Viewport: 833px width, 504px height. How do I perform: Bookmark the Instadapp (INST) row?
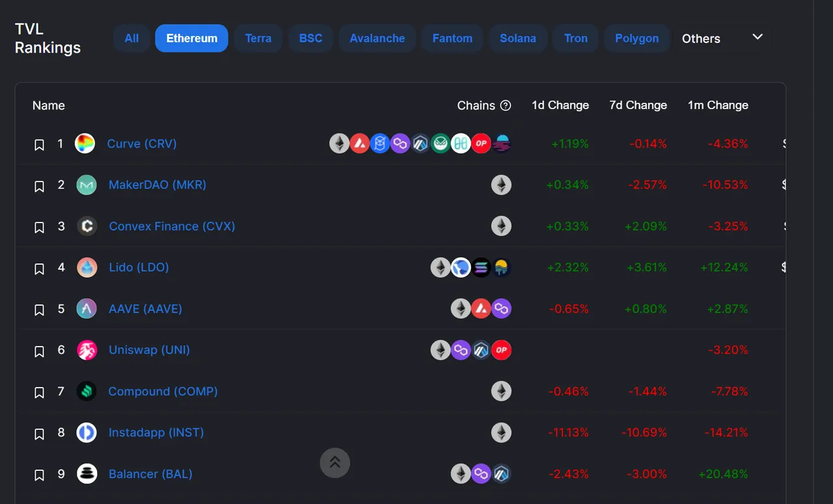coord(39,434)
